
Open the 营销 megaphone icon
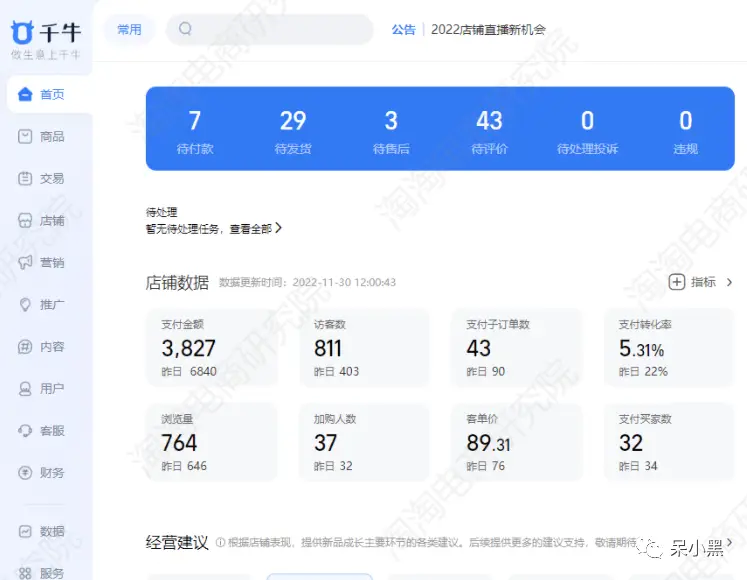tap(25, 262)
